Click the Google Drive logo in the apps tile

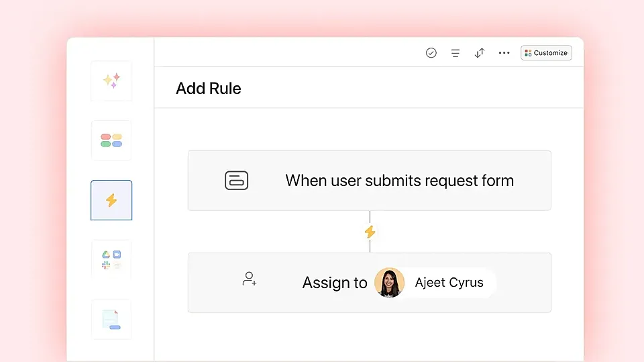click(x=106, y=255)
